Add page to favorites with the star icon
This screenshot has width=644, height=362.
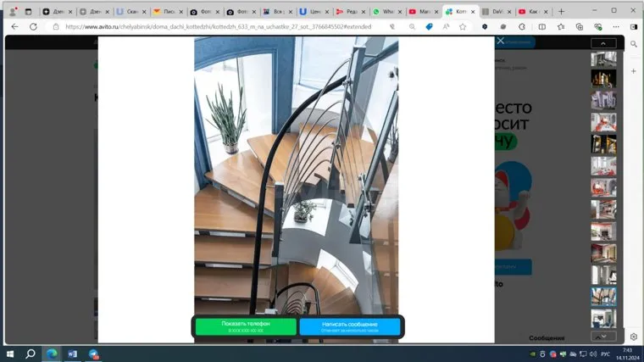point(463,26)
